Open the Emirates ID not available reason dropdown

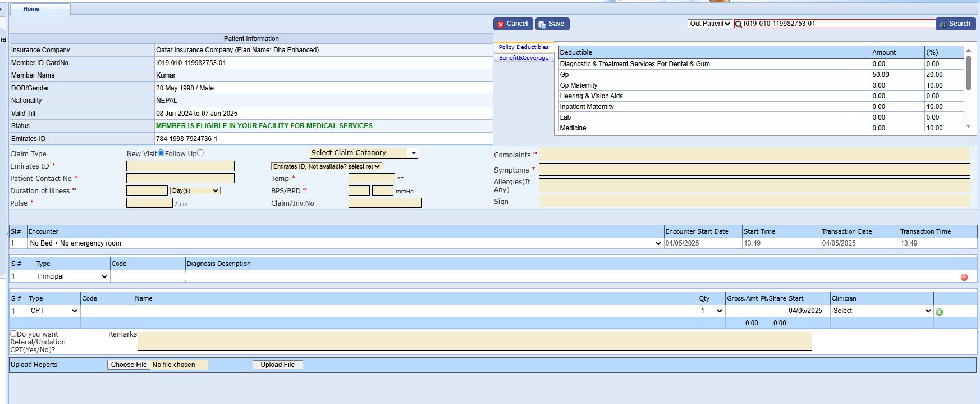(326, 166)
